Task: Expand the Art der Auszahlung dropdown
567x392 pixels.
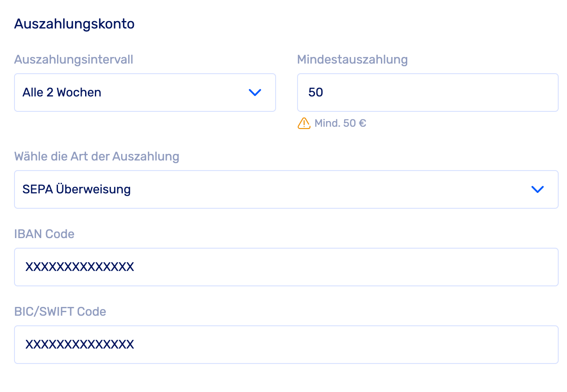Action: point(286,189)
